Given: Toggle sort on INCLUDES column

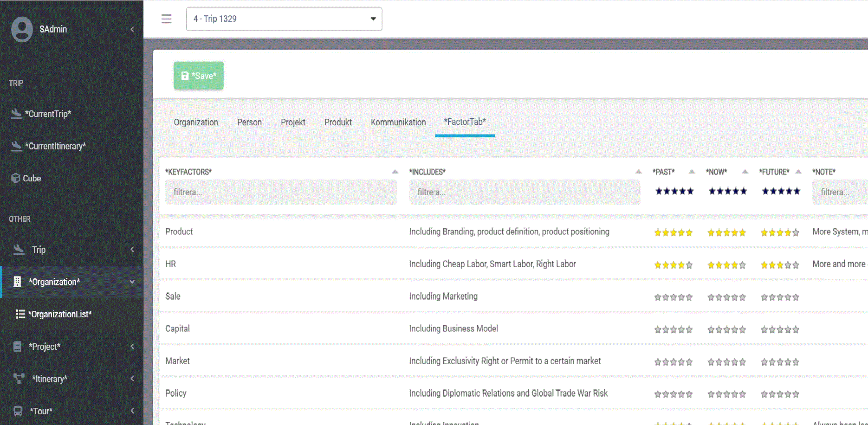Looking at the screenshot, I should (639, 172).
